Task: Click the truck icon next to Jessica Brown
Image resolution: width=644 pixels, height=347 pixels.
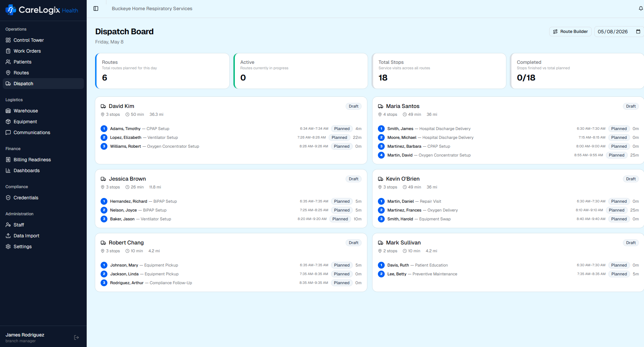Action: pos(103,179)
